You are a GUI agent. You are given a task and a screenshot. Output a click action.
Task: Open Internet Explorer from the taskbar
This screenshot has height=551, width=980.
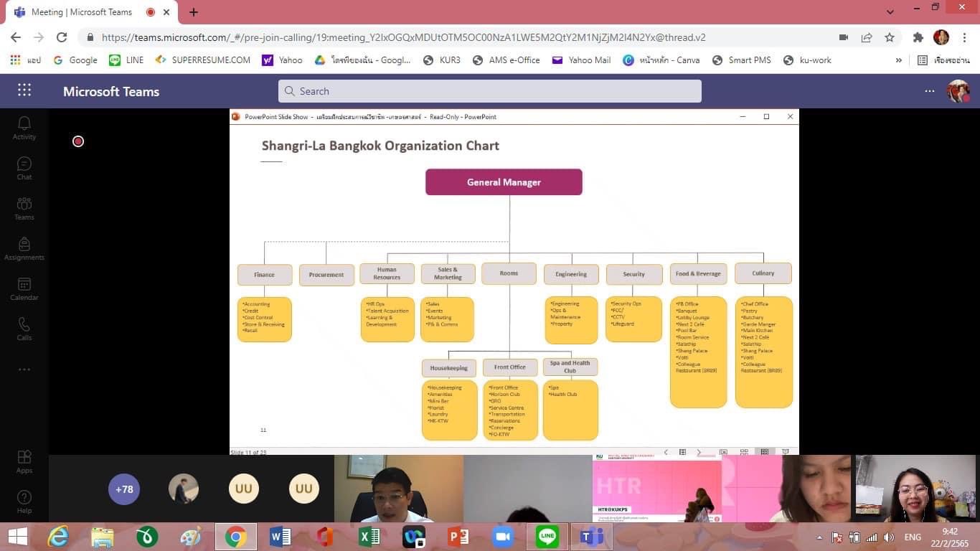[x=58, y=537]
